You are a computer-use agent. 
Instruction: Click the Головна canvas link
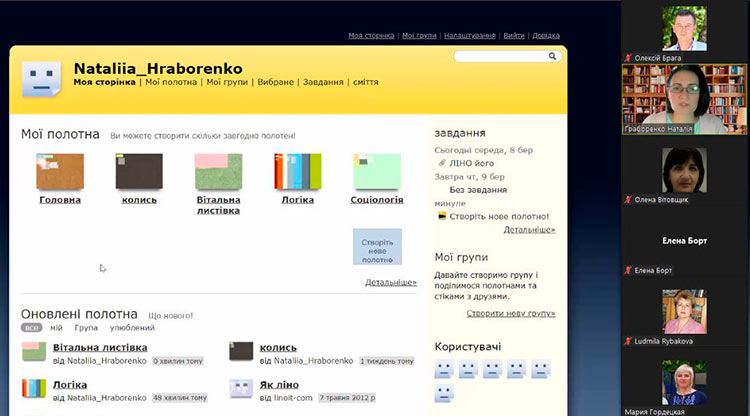point(60,200)
